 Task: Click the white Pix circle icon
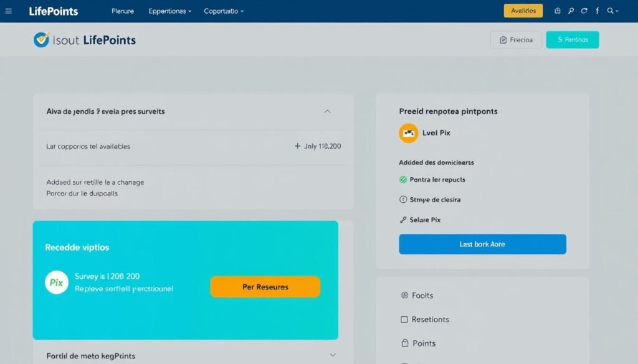(x=57, y=282)
